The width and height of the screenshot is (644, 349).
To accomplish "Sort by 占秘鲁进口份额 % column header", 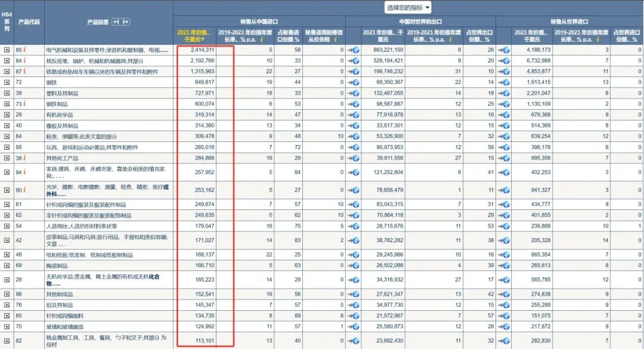I will [x=289, y=35].
